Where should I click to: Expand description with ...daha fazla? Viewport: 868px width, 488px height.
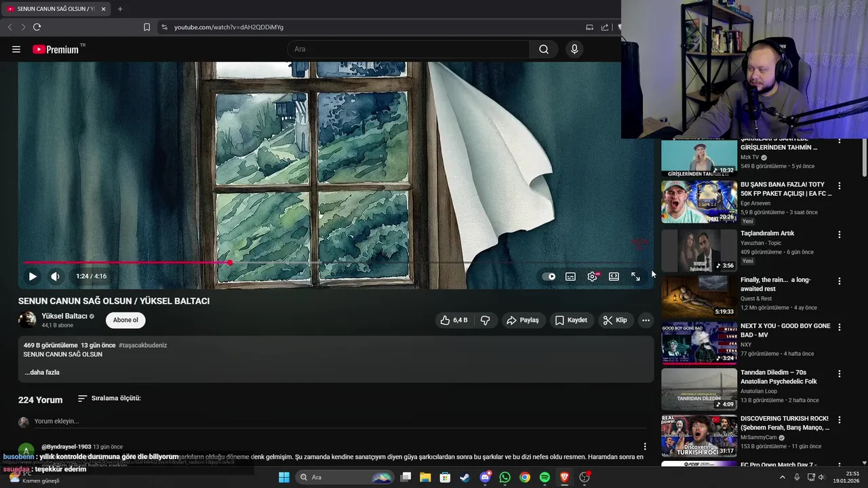click(x=42, y=372)
